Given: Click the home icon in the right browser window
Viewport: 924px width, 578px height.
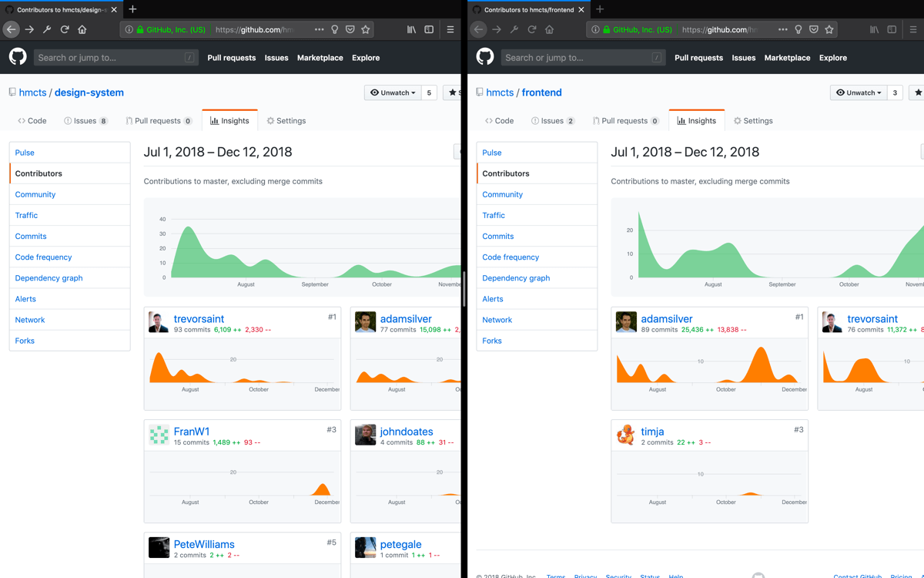Looking at the screenshot, I should coord(550,29).
